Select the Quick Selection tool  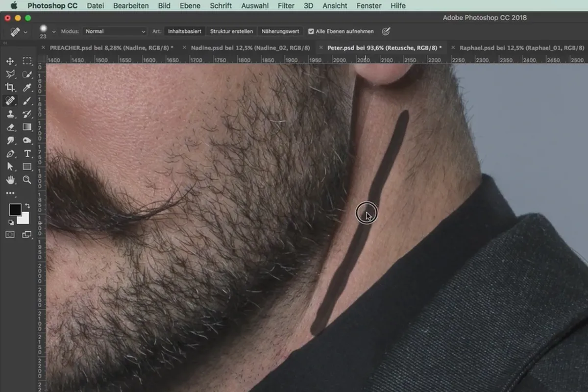pyautogui.click(x=27, y=74)
